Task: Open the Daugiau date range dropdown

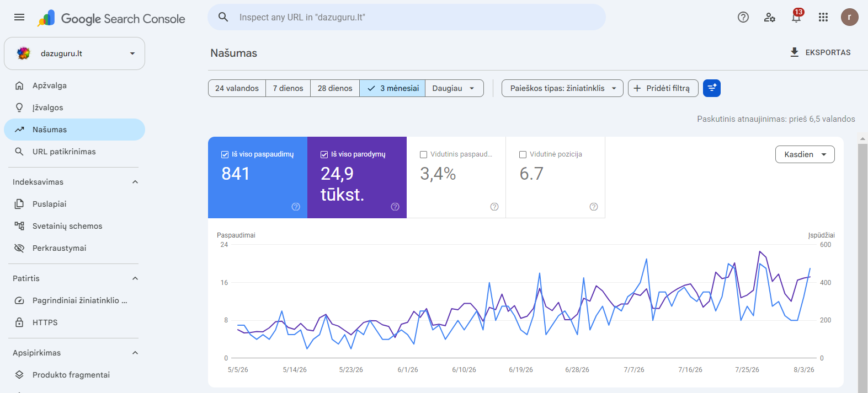Action: click(454, 88)
